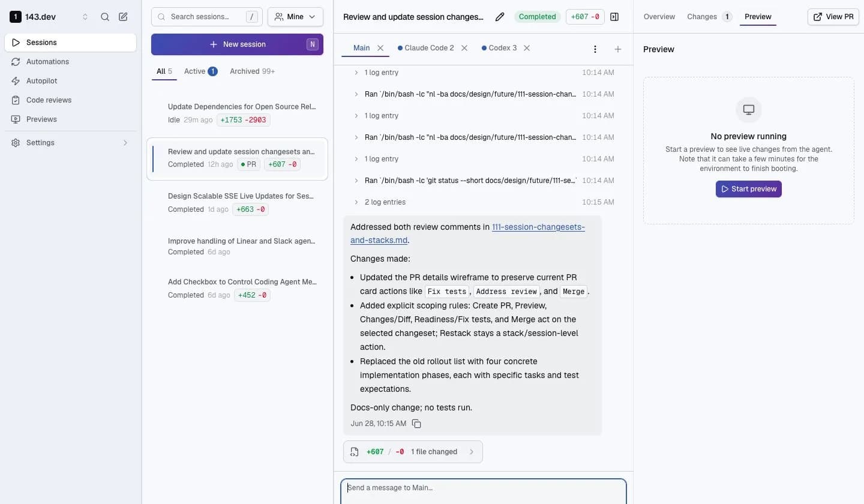
Task: Show Archived sessions tab
Action: (x=252, y=71)
